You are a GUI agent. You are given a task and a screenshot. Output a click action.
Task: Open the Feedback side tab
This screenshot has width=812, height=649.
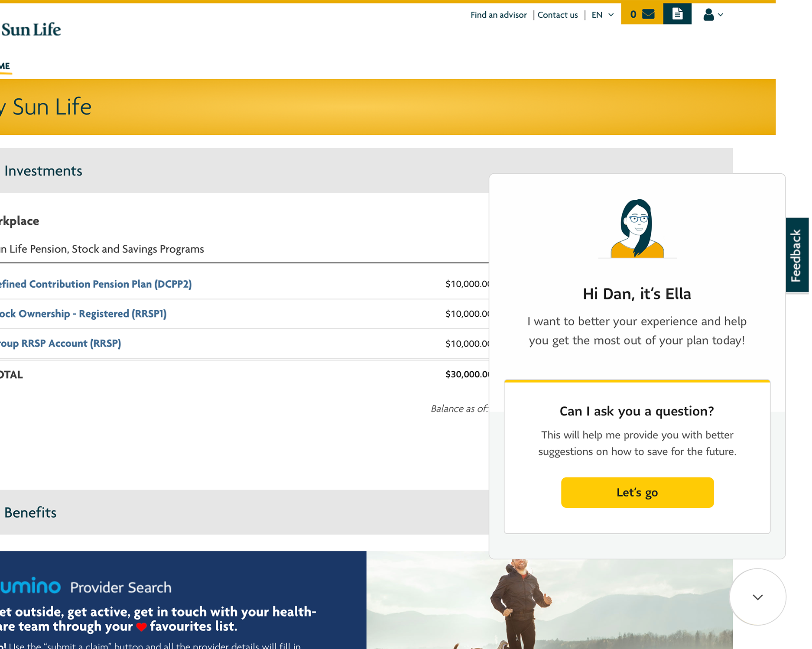coord(797,255)
